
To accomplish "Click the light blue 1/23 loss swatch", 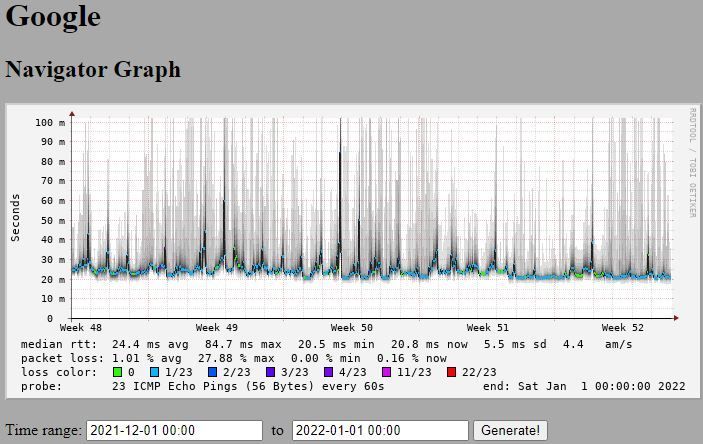I will (x=154, y=372).
